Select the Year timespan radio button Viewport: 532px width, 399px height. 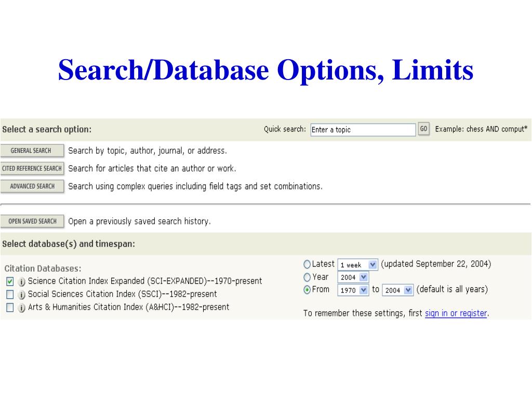[x=307, y=277]
